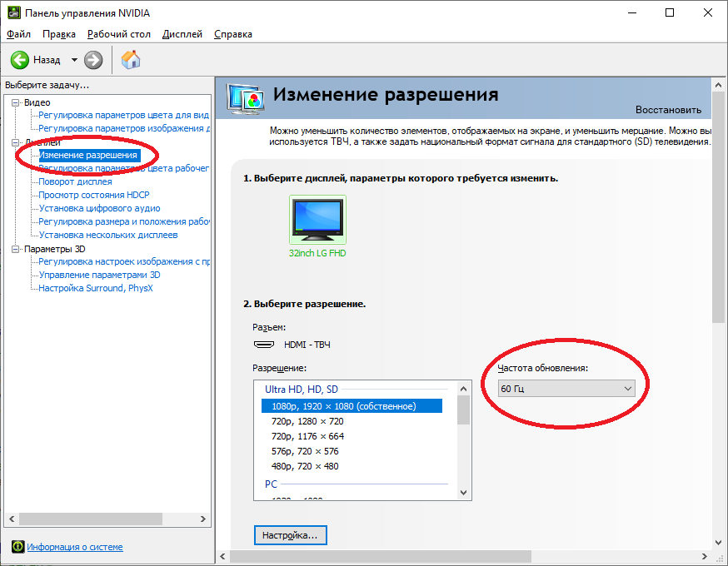Collapse the Параметры 3D tree section
The image size is (728, 566).
tap(16, 249)
